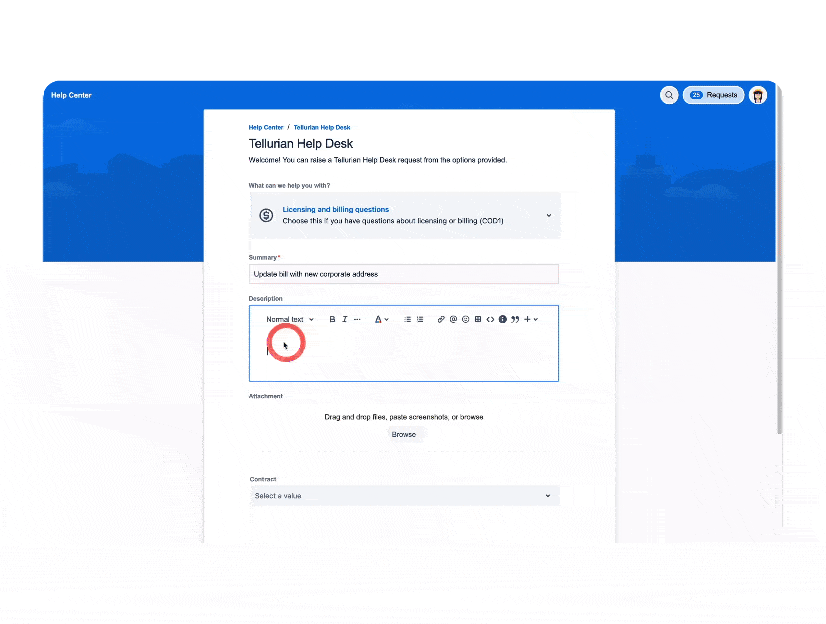Insert a table in description

(x=478, y=319)
